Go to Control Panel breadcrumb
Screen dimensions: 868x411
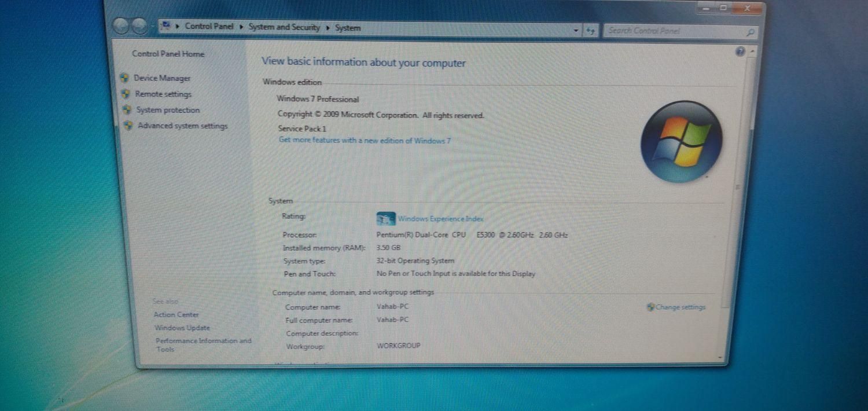tap(209, 26)
